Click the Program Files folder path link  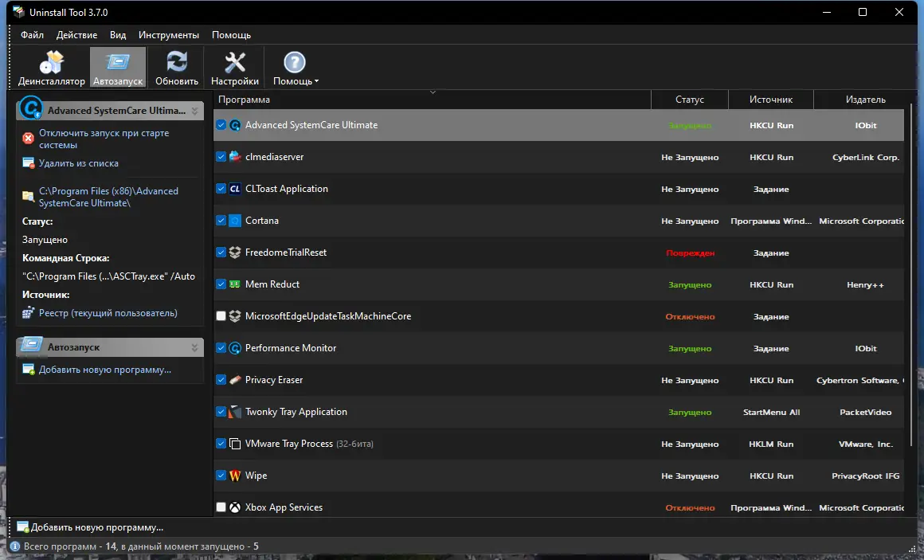(108, 197)
